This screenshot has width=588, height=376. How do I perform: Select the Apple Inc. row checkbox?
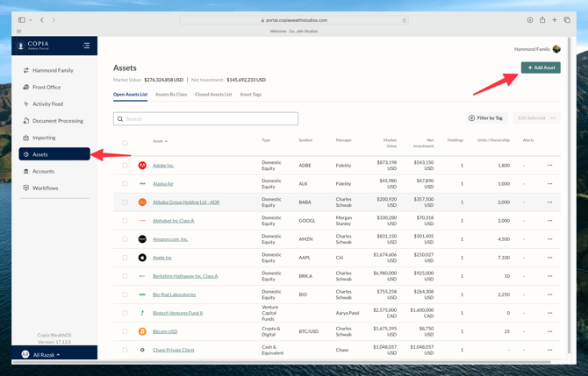(125, 258)
